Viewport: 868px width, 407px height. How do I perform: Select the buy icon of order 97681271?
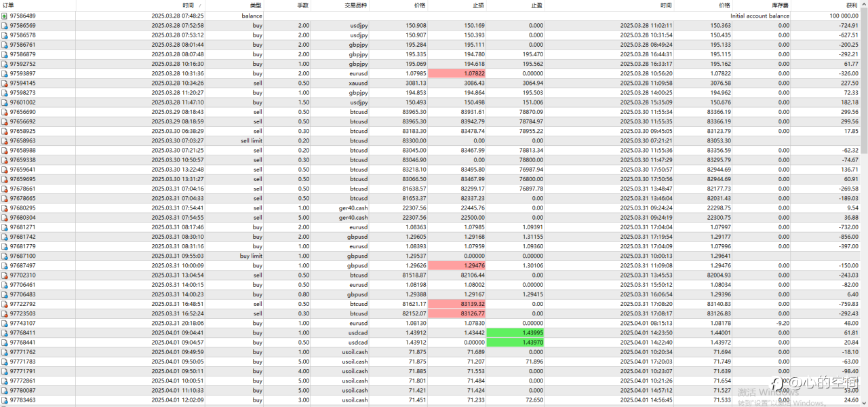[5, 227]
